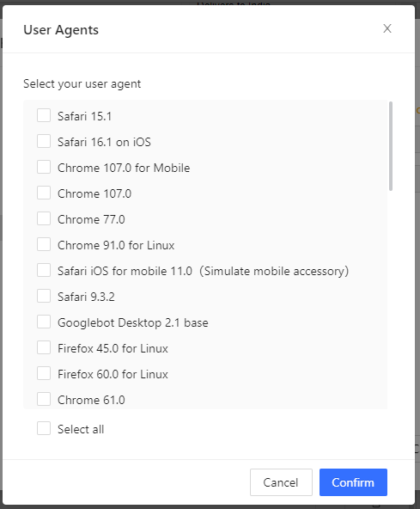Toggle the Chrome 77.0 checkbox
Viewport: 420px width, 509px height.
(x=44, y=218)
